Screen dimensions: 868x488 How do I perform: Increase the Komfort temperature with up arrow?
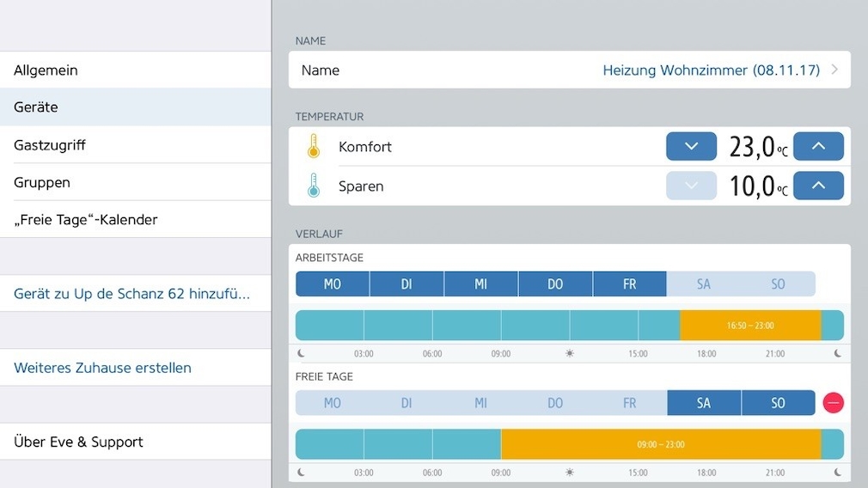coord(817,147)
